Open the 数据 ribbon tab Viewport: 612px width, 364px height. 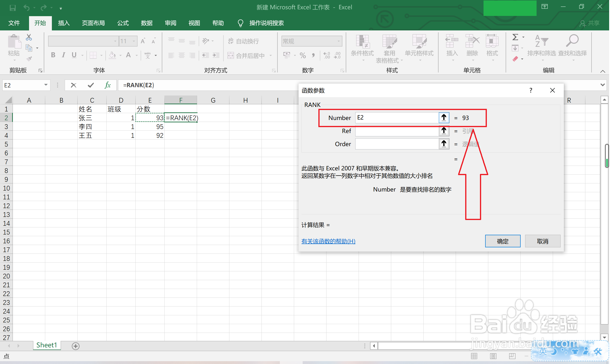tap(147, 23)
